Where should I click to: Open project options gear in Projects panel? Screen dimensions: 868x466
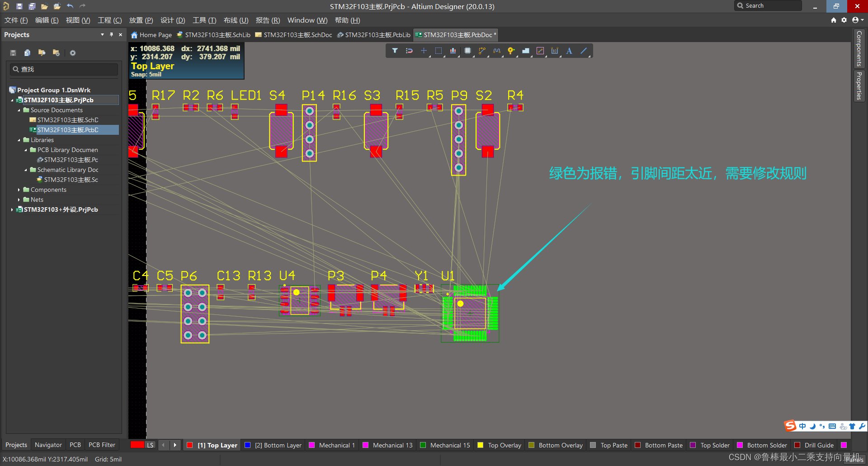pos(72,53)
